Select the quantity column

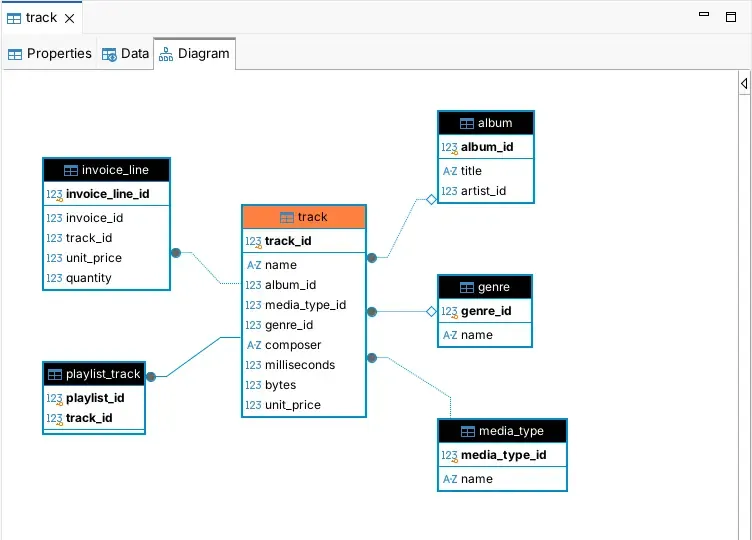click(106, 278)
